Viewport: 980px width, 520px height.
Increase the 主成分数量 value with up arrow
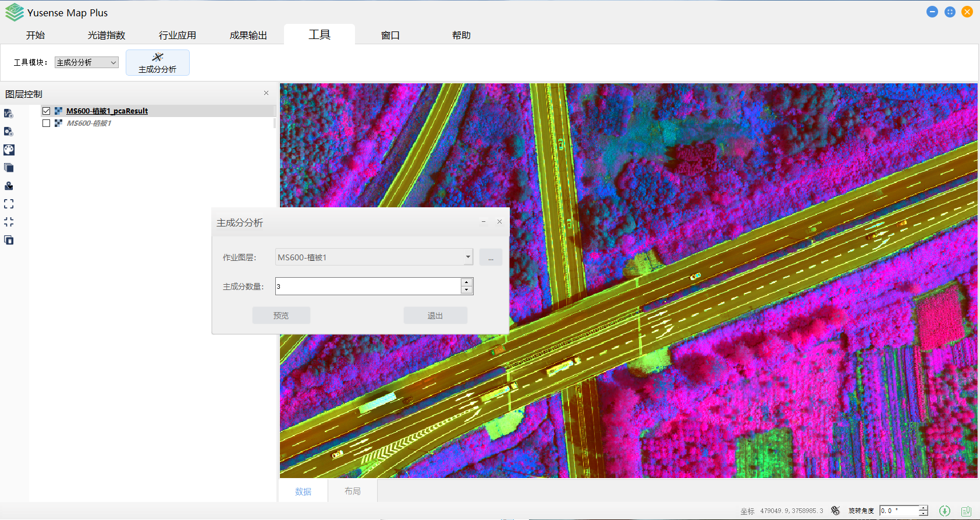coord(466,282)
